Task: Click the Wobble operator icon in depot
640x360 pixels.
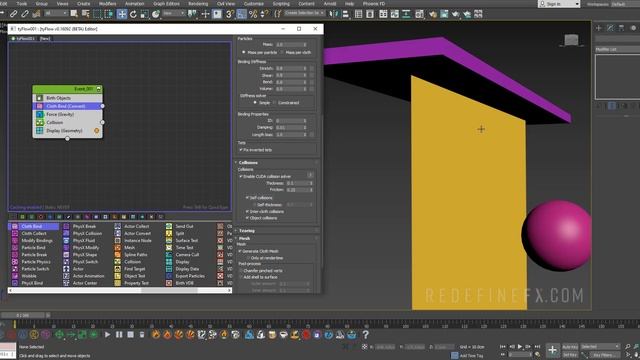Action: 15,276
